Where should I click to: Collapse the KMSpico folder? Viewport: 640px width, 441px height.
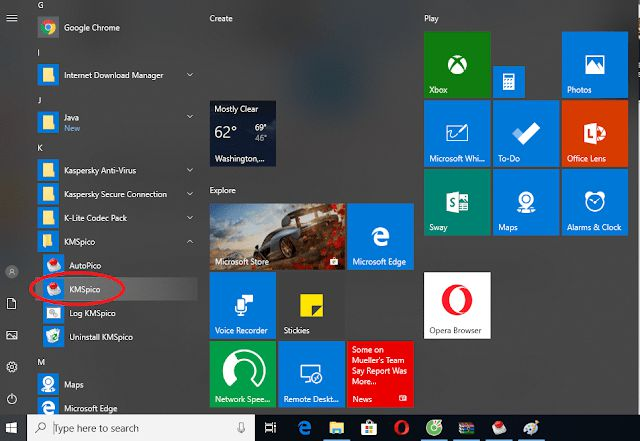(189, 242)
